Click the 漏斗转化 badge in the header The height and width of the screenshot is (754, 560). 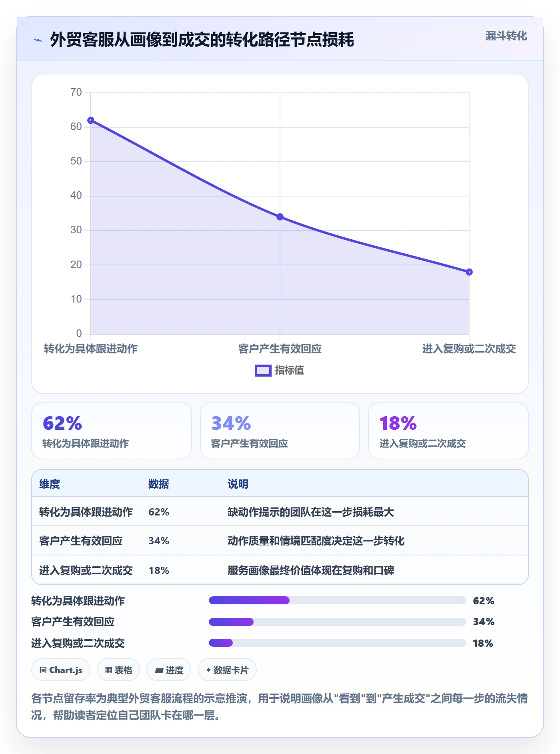click(506, 36)
